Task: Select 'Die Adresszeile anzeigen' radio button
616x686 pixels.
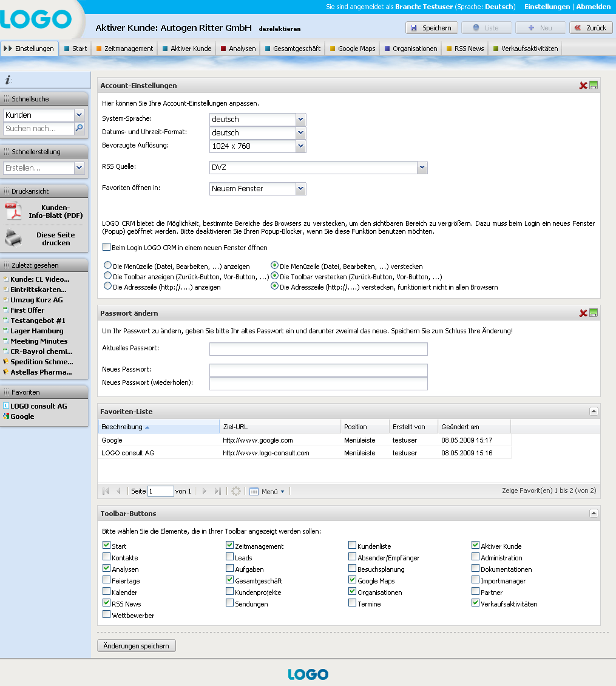Action: (107, 286)
